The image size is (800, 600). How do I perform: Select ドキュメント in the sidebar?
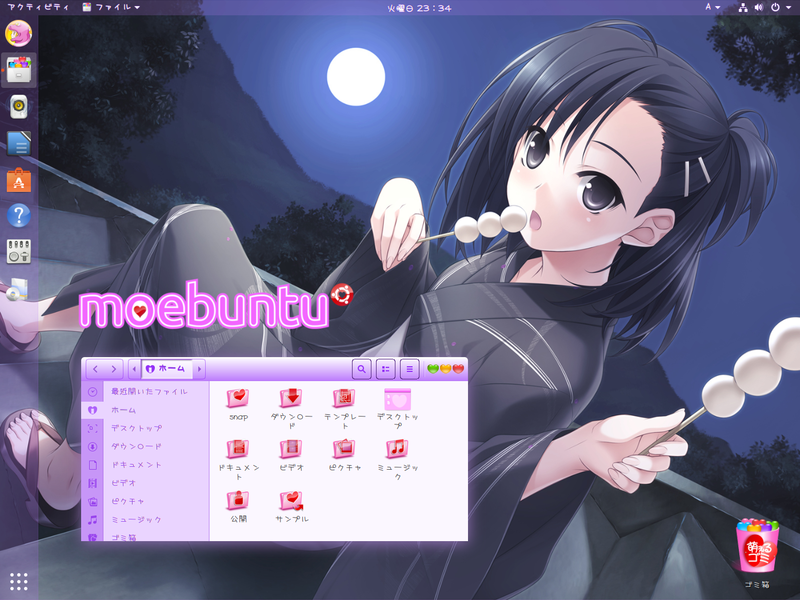(x=145, y=465)
